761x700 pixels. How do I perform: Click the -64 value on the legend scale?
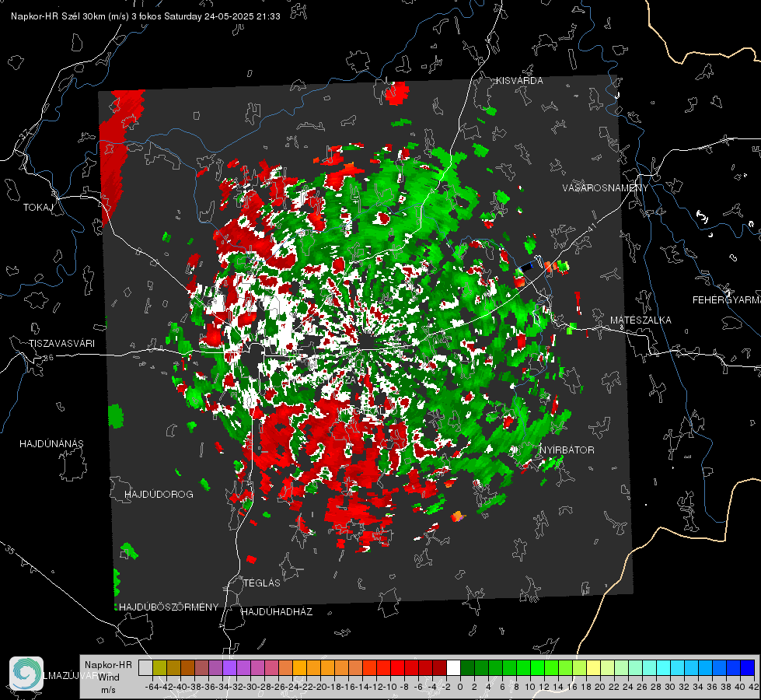152,687
